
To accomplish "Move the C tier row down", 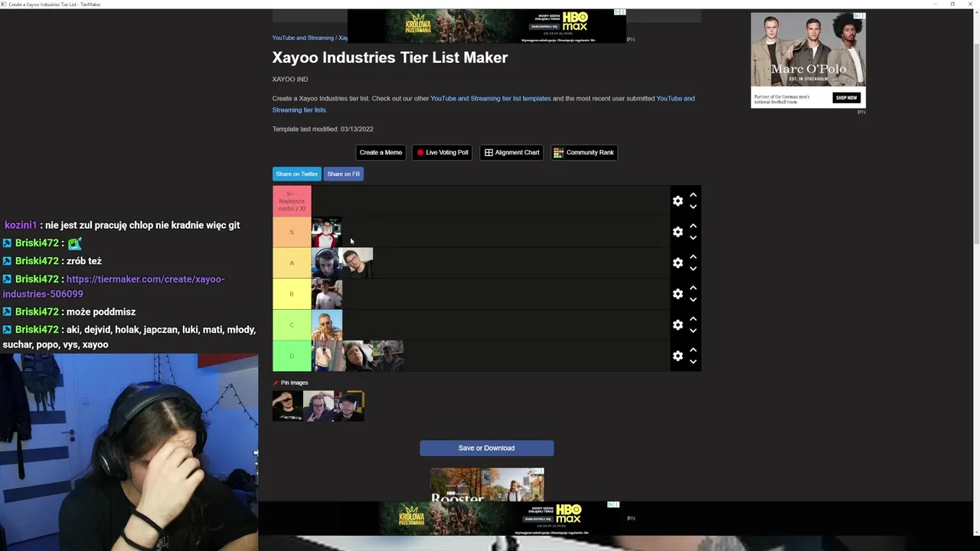I will click(x=693, y=331).
